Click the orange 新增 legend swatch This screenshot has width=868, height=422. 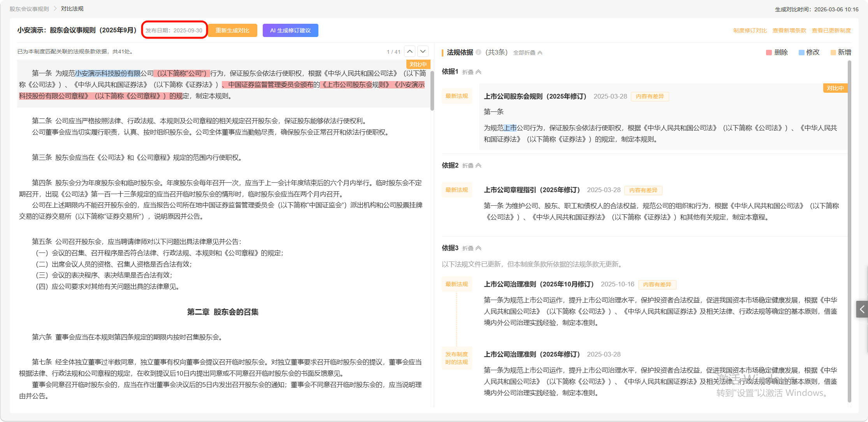coord(833,53)
